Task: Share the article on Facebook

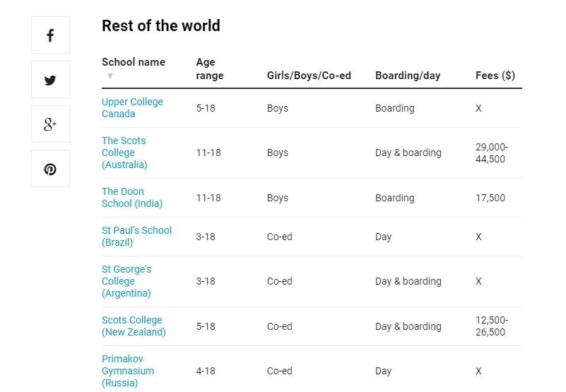Action: (x=50, y=35)
